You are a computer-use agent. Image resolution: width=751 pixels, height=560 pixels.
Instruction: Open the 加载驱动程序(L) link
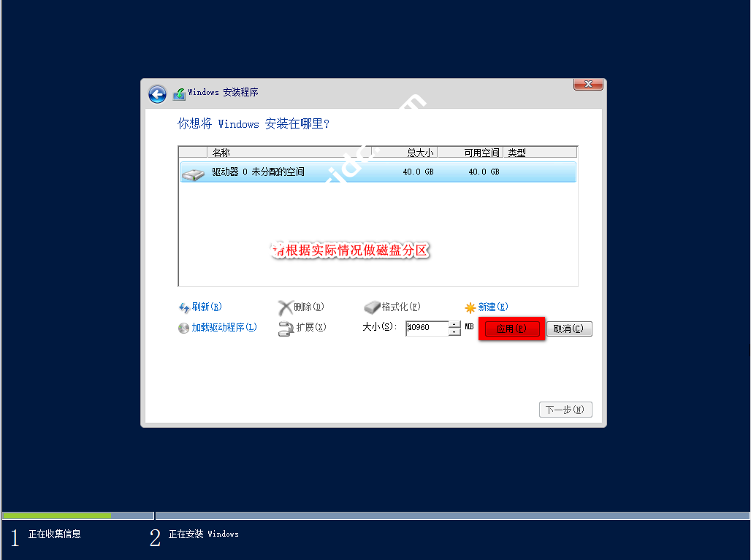pos(224,327)
